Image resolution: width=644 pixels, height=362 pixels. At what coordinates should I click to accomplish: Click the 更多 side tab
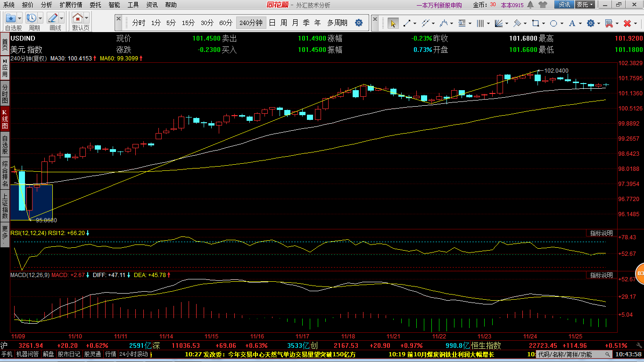coord(4,235)
